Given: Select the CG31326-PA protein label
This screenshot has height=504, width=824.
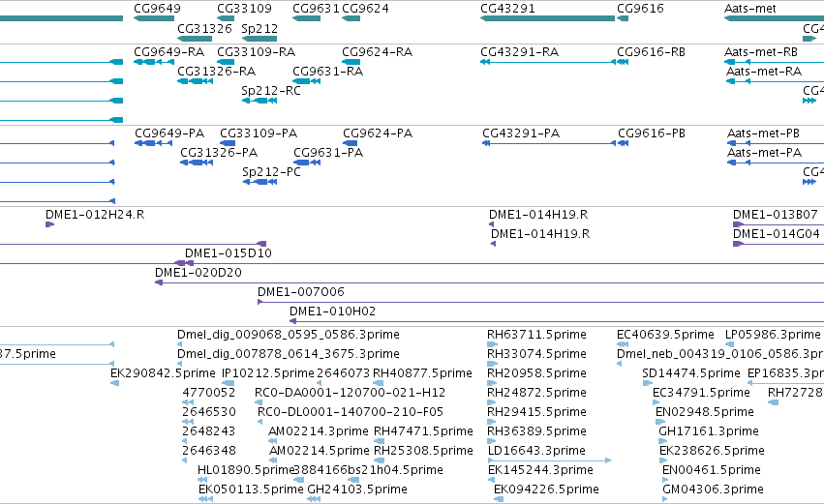Looking at the screenshot, I should click(219, 153).
